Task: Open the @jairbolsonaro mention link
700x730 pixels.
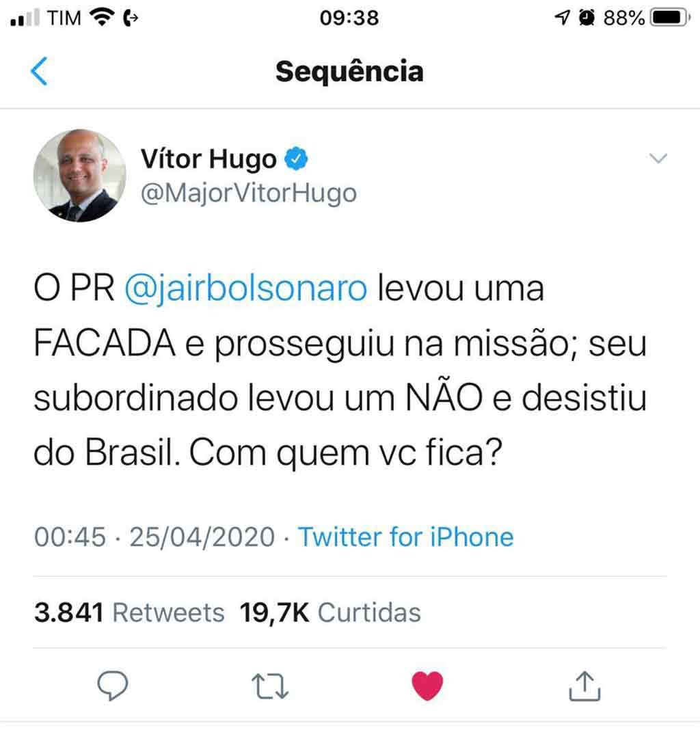Action: [x=246, y=289]
